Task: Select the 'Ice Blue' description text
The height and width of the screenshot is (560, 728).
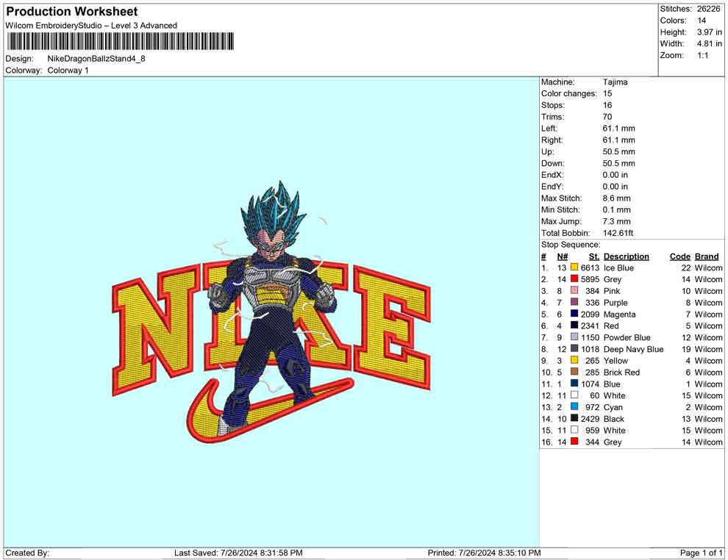Action: pos(618,268)
